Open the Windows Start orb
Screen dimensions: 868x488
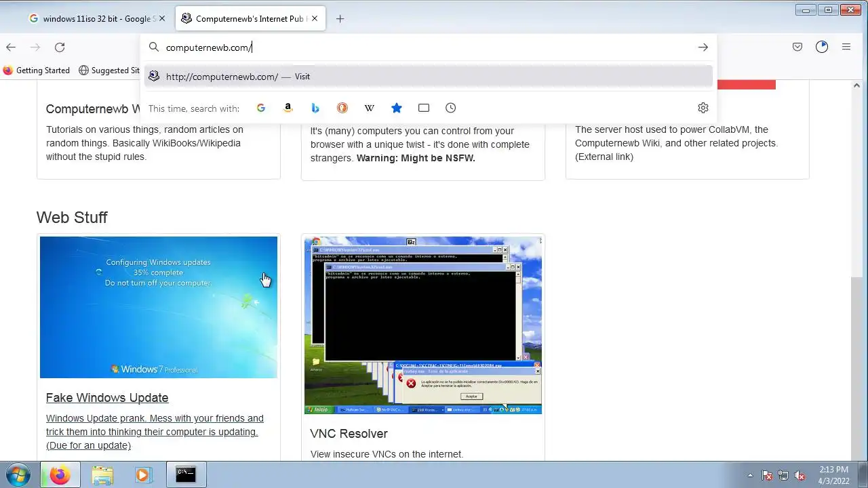coord(18,475)
